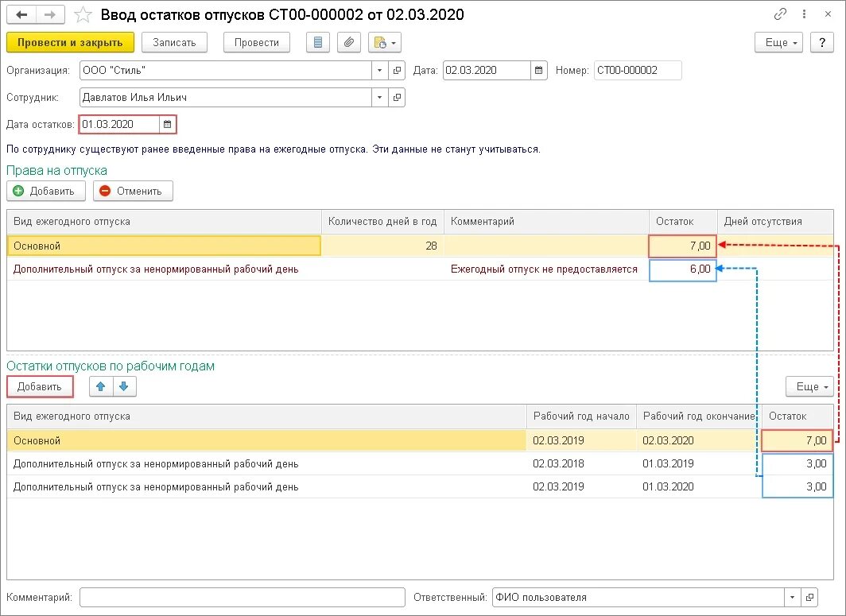
Task: Select the 6,00 remainder cell
Action: click(682, 269)
